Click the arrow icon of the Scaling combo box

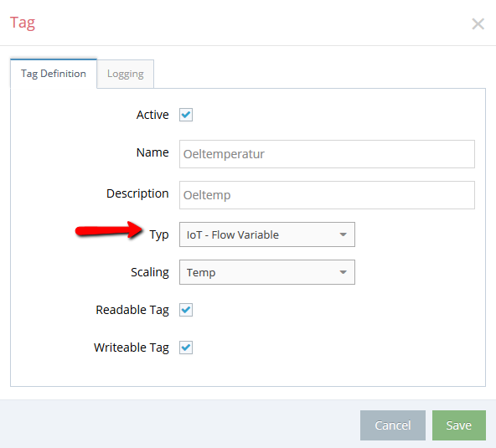[x=344, y=272]
